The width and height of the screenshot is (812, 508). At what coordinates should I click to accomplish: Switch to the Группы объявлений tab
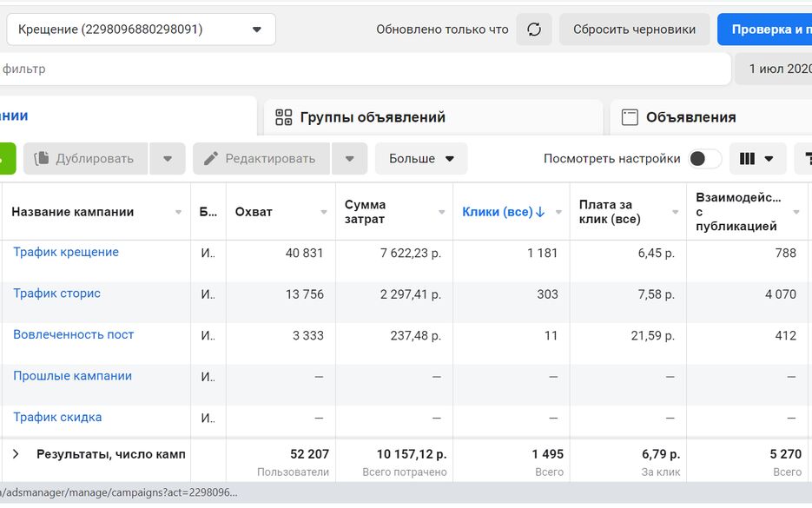pos(433,117)
